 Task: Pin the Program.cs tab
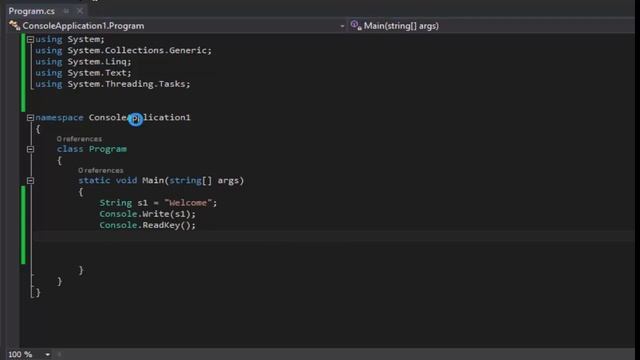(66, 11)
